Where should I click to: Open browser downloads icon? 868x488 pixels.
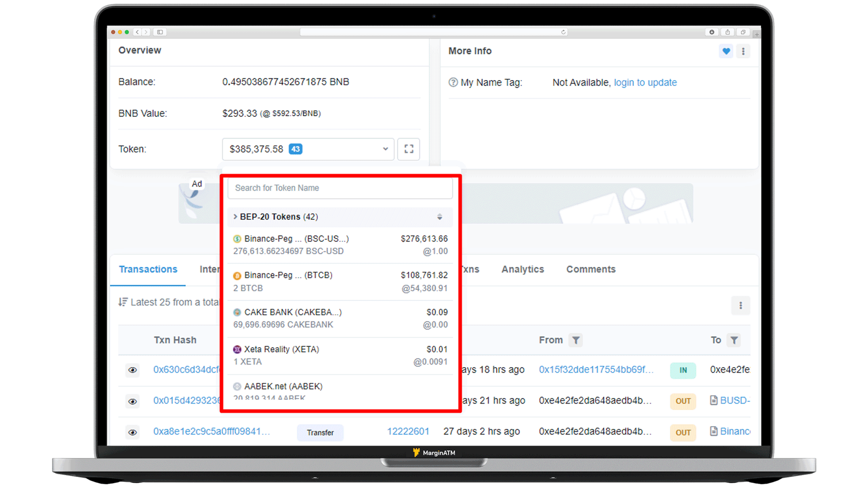point(712,32)
